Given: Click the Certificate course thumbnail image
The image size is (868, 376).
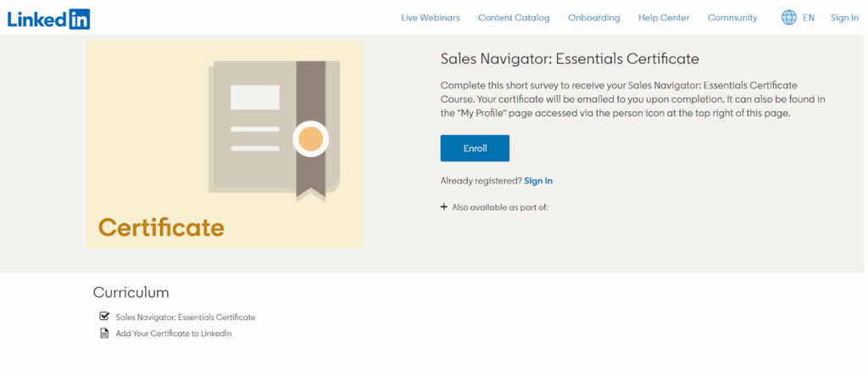Looking at the screenshot, I should point(224,144).
